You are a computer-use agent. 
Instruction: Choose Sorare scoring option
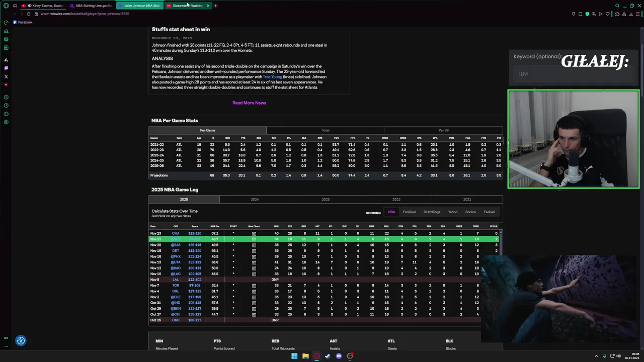(470, 212)
